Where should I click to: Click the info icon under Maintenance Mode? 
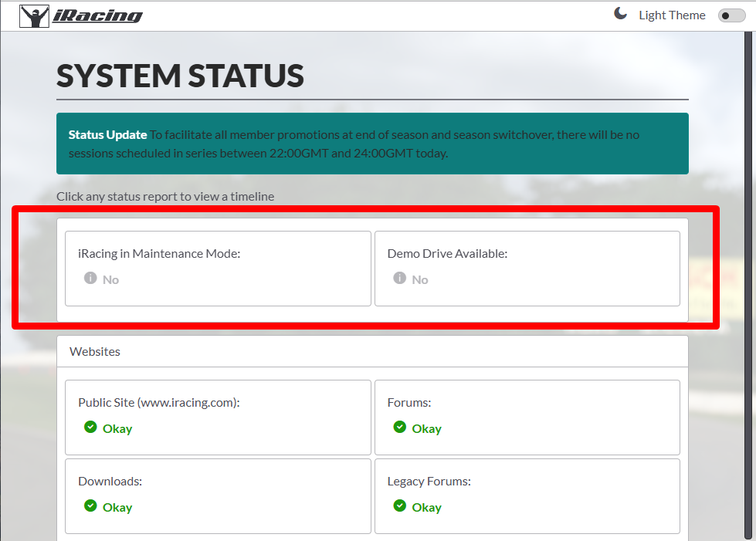(x=90, y=278)
